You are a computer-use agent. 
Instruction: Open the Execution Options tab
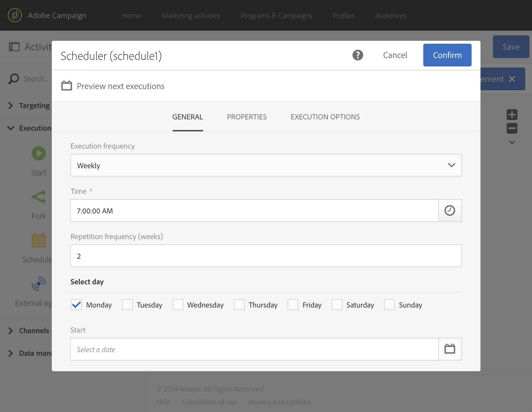coord(325,117)
